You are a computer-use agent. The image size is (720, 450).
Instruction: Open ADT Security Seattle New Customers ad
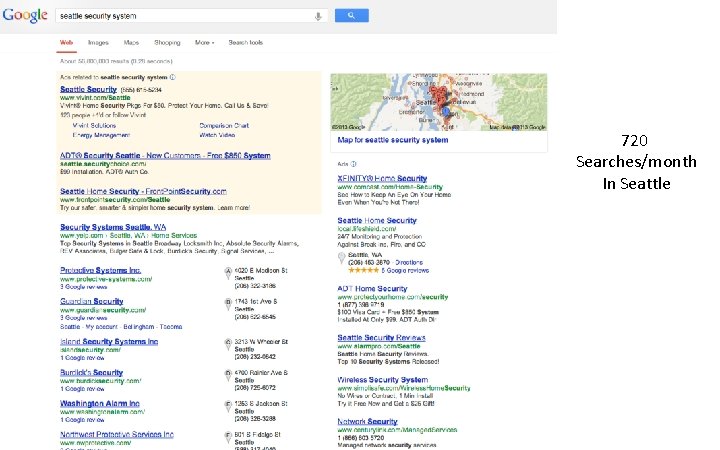coord(165,155)
